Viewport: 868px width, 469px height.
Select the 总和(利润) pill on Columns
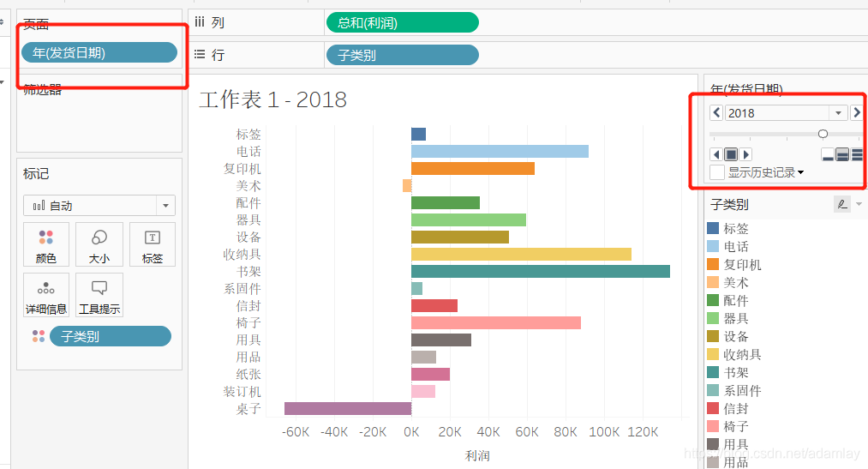pyautogui.click(x=403, y=22)
